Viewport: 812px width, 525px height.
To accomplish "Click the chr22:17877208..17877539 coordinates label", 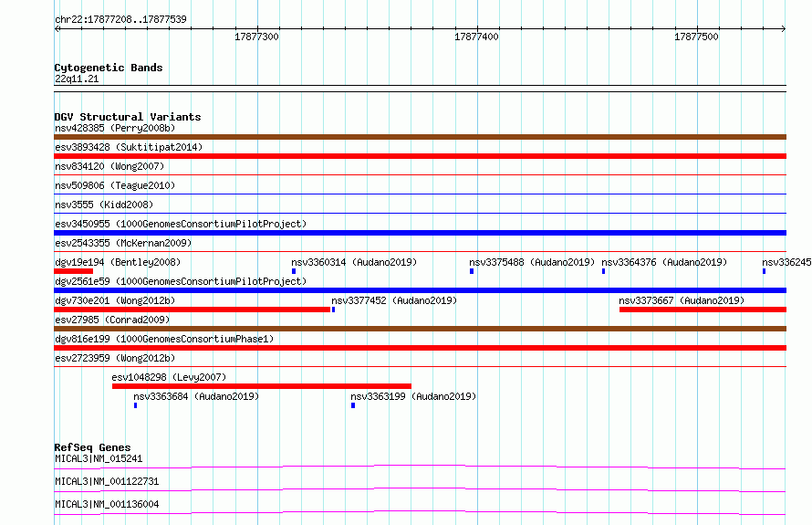I will pyautogui.click(x=120, y=19).
